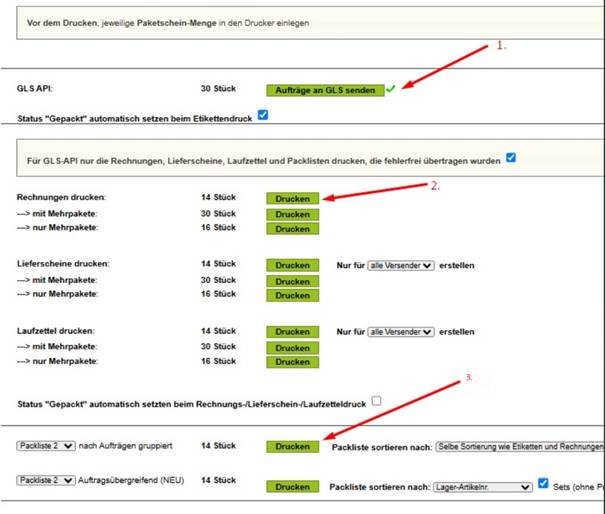
Task: Print Lieferscheine 'nur Mehrpakete' row
Action: [292, 295]
